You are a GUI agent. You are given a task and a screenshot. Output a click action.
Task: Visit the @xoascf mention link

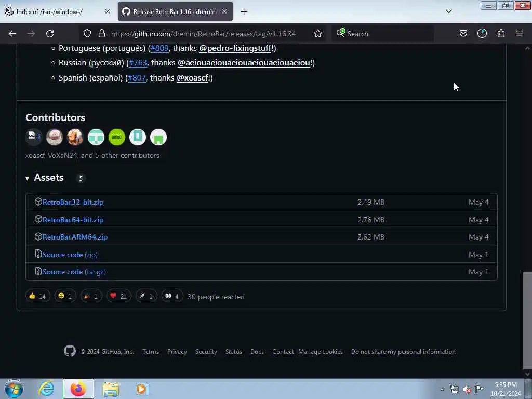click(x=192, y=78)
